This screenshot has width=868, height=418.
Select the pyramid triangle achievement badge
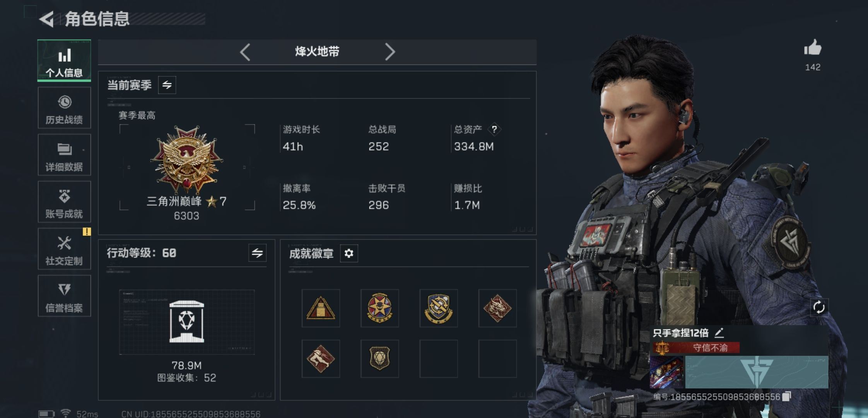321,308
